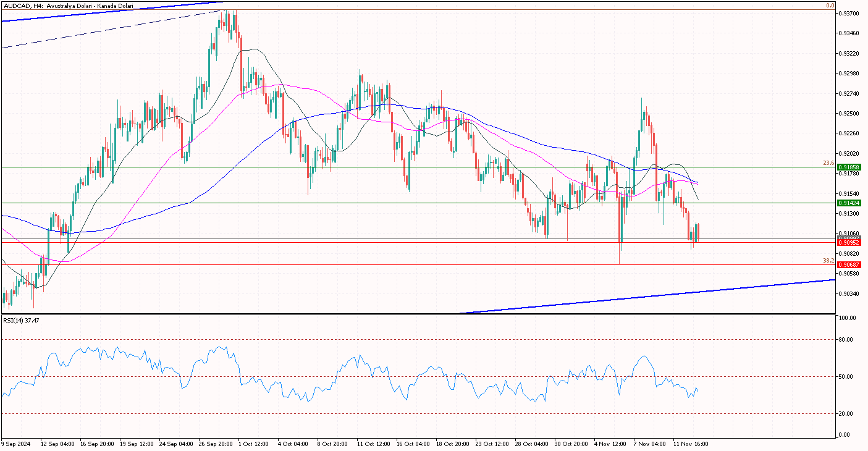Screen dimensions: 868x451
Task: Click the 38.2 Fibonacci level label
Action: click(829, 261)
